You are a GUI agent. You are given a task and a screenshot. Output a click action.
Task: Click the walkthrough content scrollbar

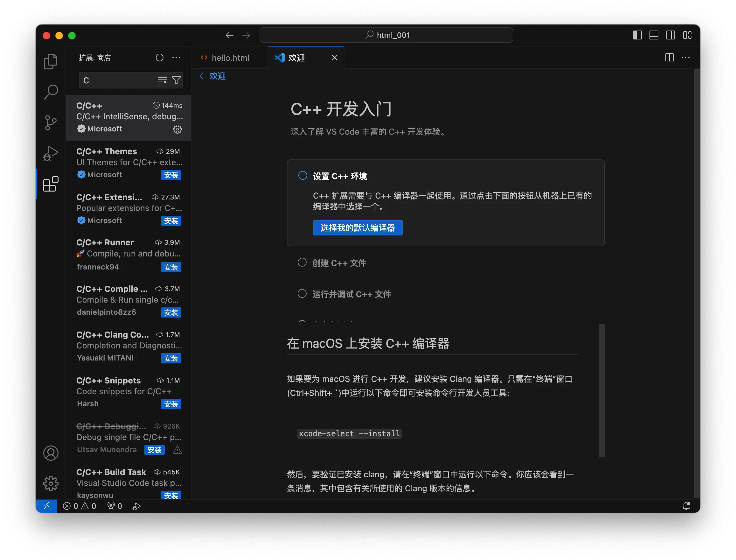(601, 390)
